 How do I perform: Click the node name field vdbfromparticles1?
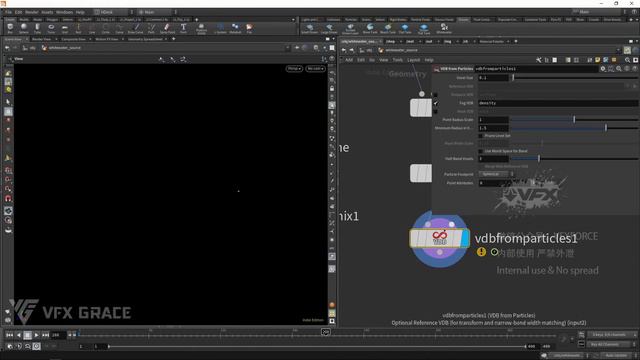pos(536,69)
